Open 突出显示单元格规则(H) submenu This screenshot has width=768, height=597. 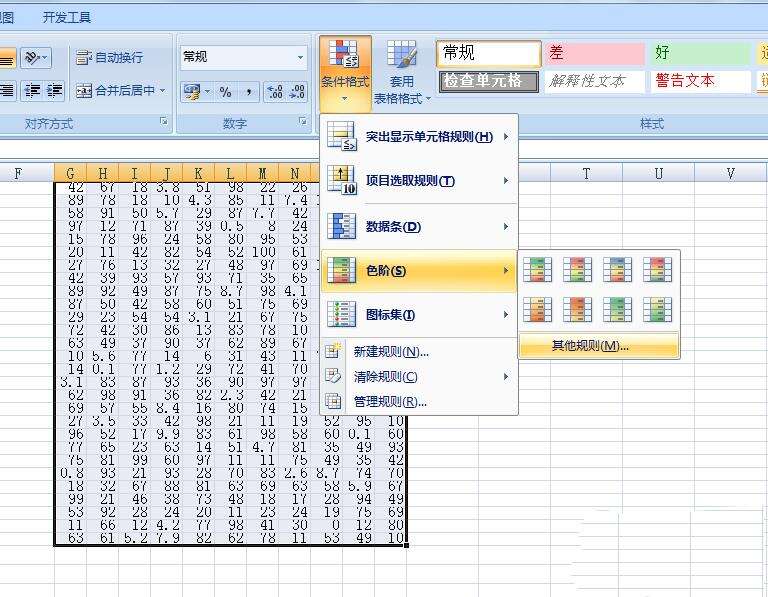pyautogui.click(x=419, y=137)
